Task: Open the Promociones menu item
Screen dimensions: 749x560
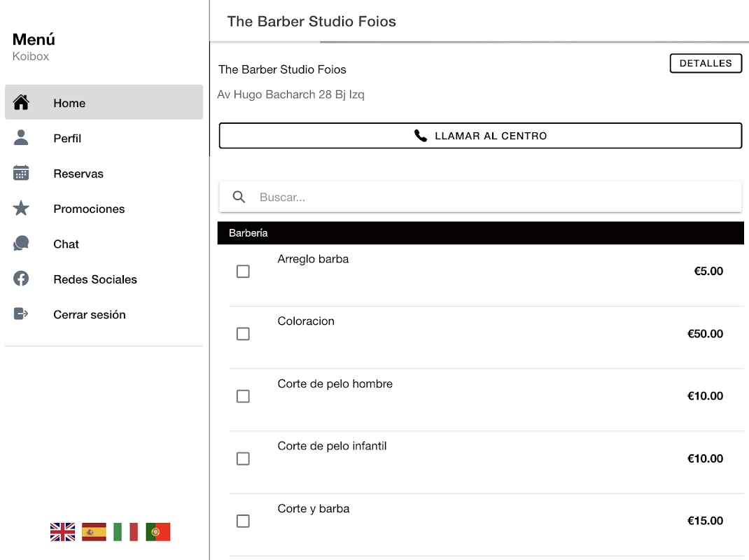Action: pos(89,209)
